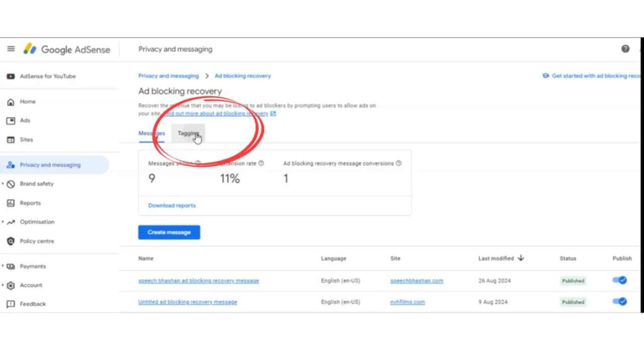This screenshot has height=362, width=644.
Task: Open Privacy and messaging breadcrumb link
Action: tap(169, 76)
